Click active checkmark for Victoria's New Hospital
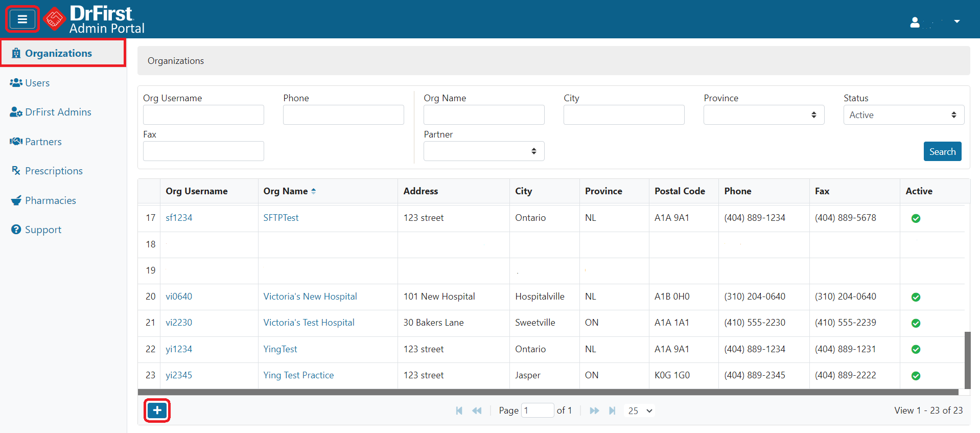Viewport: 980px width, 433px height. point(916,297)
